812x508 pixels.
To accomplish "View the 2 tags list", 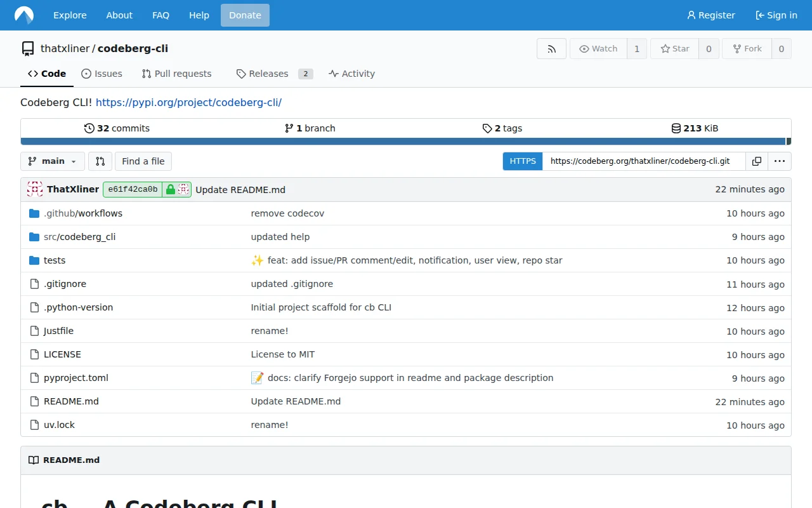I will (502, 128).
